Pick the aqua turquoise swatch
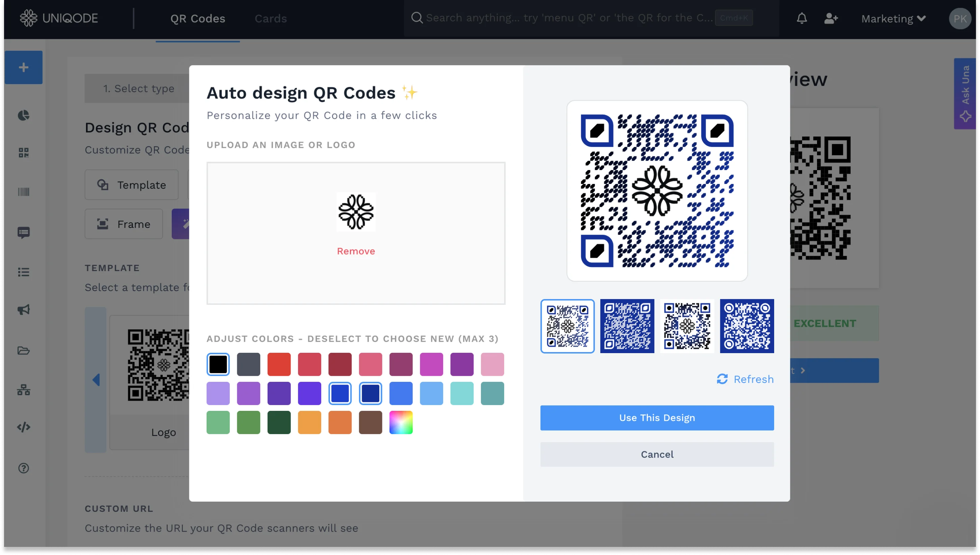 [462, 393]
